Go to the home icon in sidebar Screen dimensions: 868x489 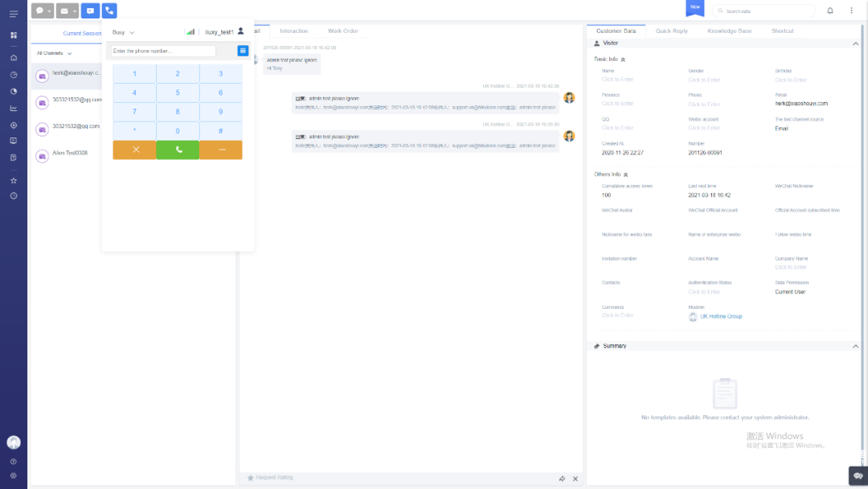(x=14, y=58)
